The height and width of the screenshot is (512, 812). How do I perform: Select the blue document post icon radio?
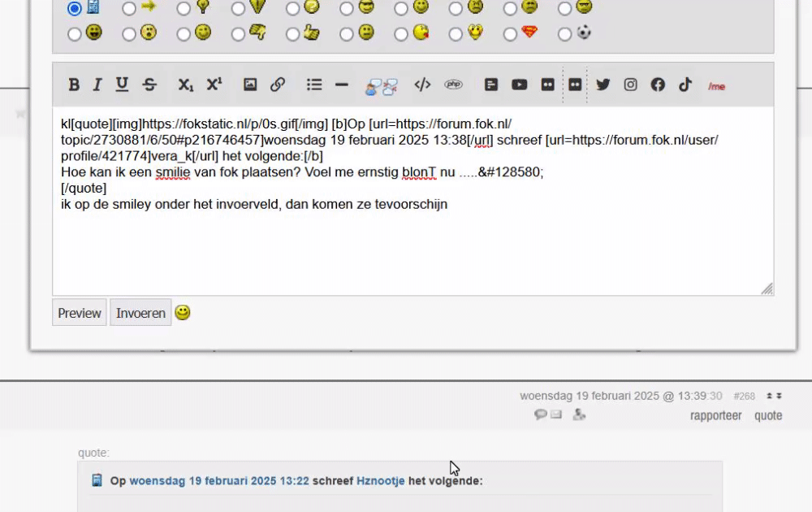tap(75, 8)
